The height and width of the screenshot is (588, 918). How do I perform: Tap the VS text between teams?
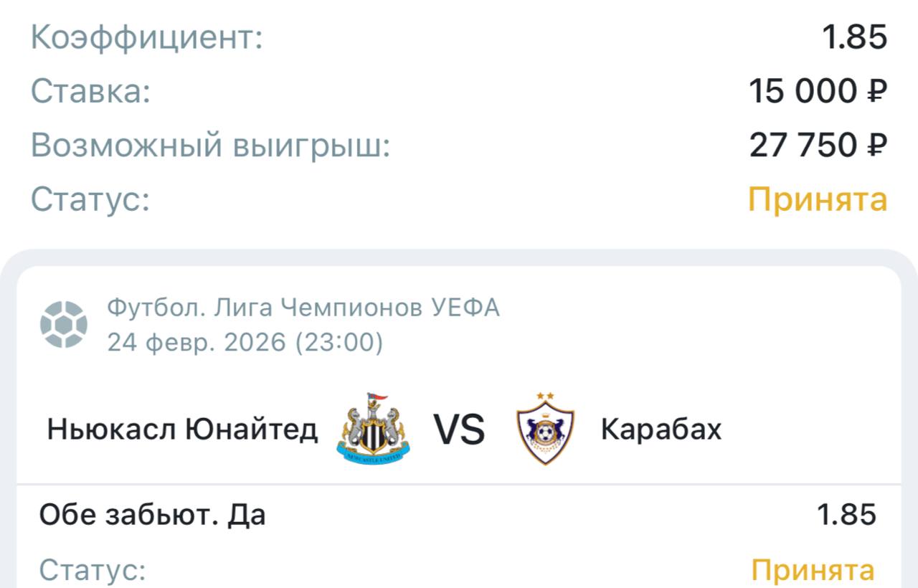[459, 430]
